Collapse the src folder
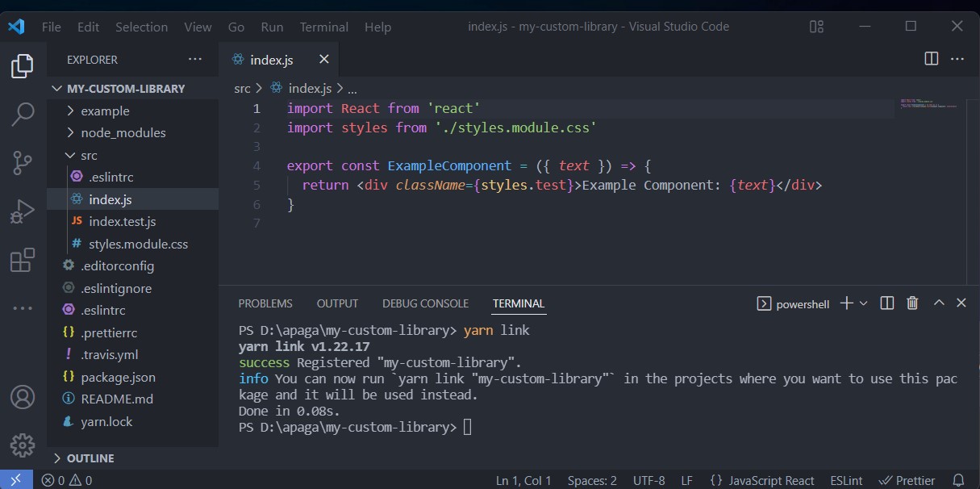This screenshot has width=980, height=489. pyautogui.click(x=132, y=155)
